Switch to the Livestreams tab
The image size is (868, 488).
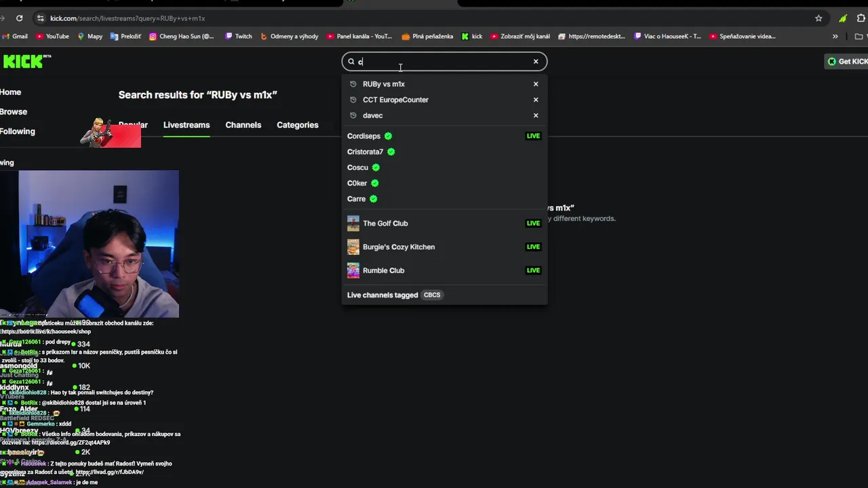[x=186, y=125]
